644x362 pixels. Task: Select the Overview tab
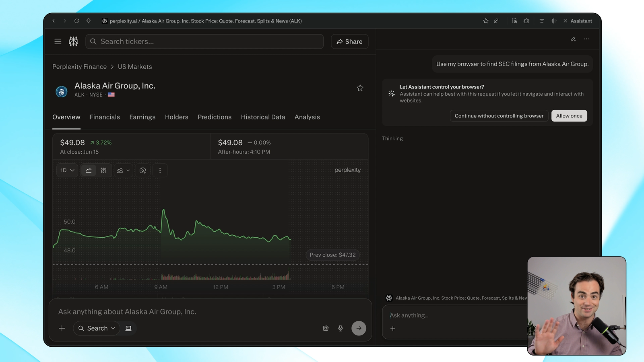(66, 117)
